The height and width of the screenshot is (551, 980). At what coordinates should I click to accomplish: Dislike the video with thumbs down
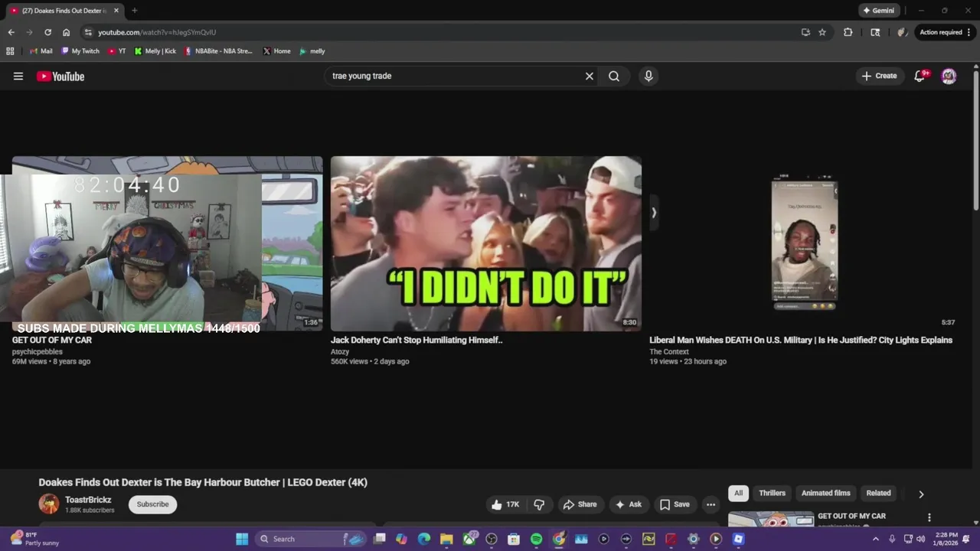pyautogui.click(x=539, y=504)
